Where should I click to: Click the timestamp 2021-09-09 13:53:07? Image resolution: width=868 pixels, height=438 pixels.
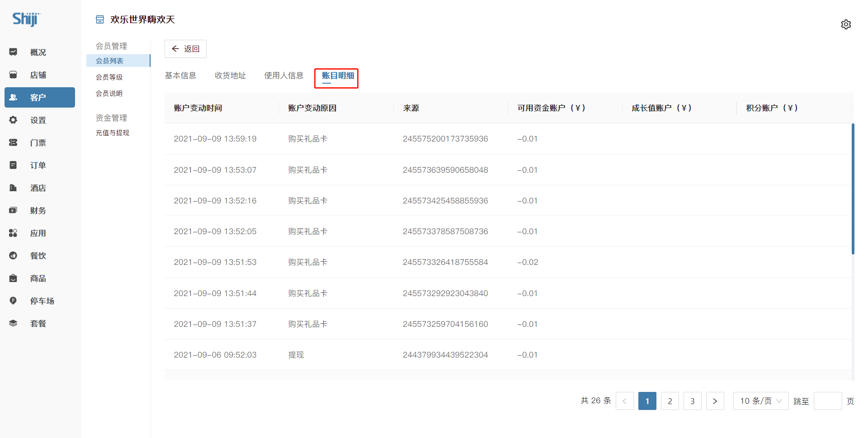coord(215,170)
